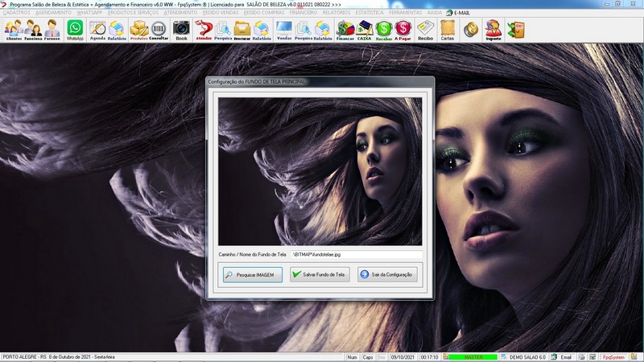Click the Salvar Fundo de Tela button
Image resolution: width=644 pixels, height=362 pixels.
tap(320, 274)
